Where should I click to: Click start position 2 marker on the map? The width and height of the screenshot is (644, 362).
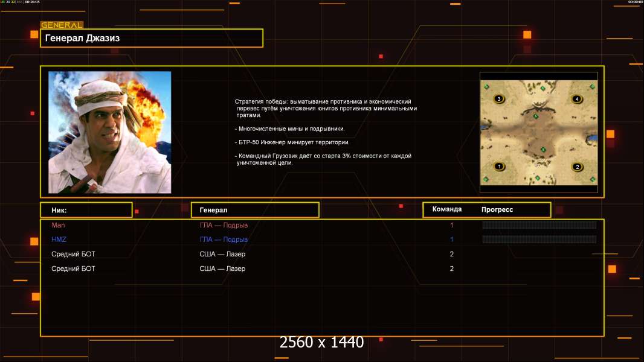[576, 167]
